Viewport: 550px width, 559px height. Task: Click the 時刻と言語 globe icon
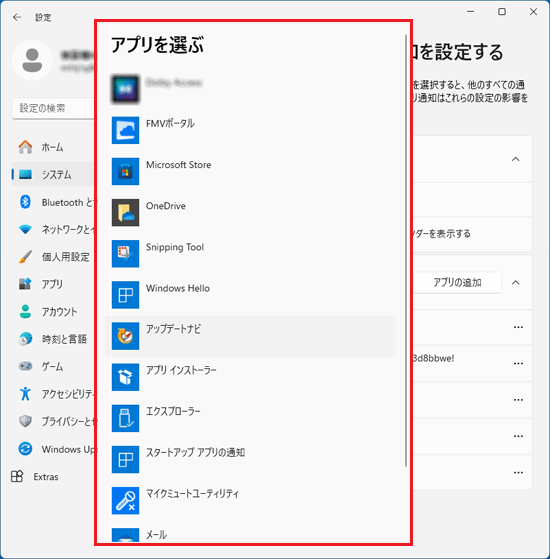click(x=25, y=339)
